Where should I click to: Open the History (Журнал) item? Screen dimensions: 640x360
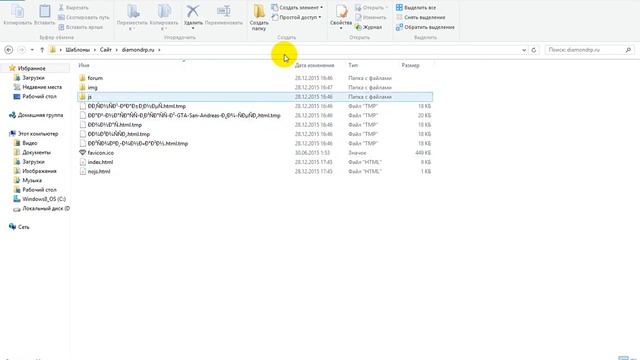click(x=369, y=27)
